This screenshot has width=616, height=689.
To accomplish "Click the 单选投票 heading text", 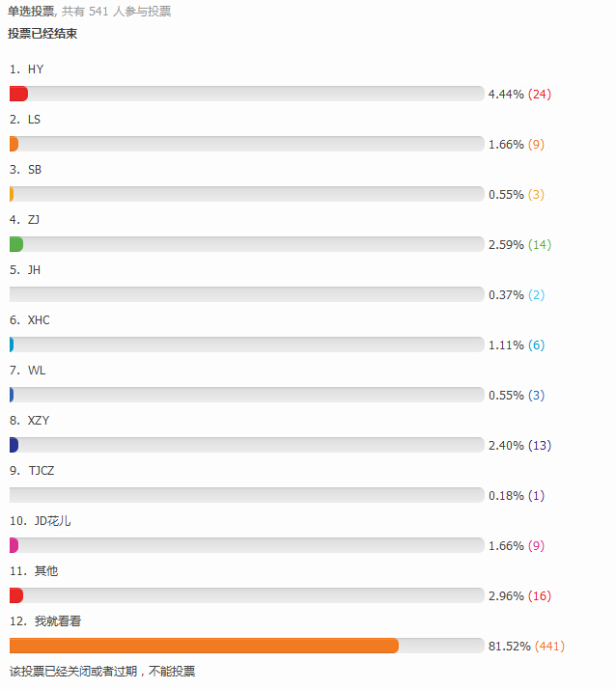I will pyautogui.click(x=31, y=11).
